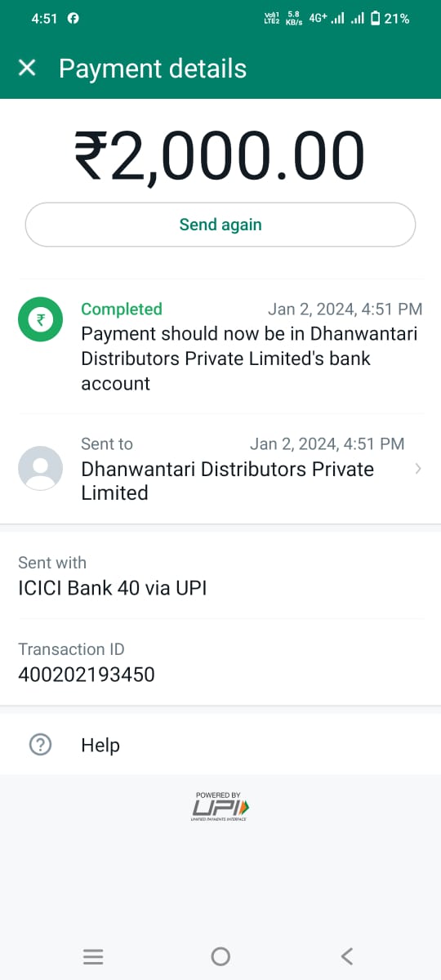Tap the UPI powered-by logo
The image size is (441, 980).
click(220, 807)
